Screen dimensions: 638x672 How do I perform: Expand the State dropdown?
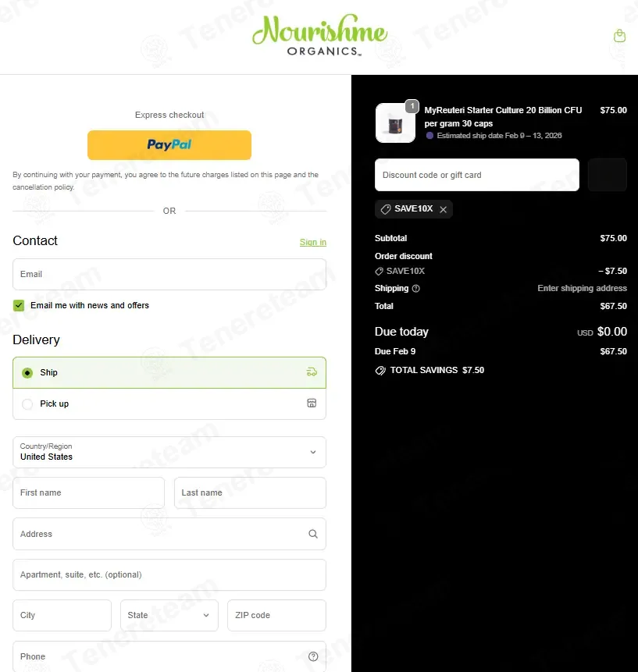coord(169,616)
